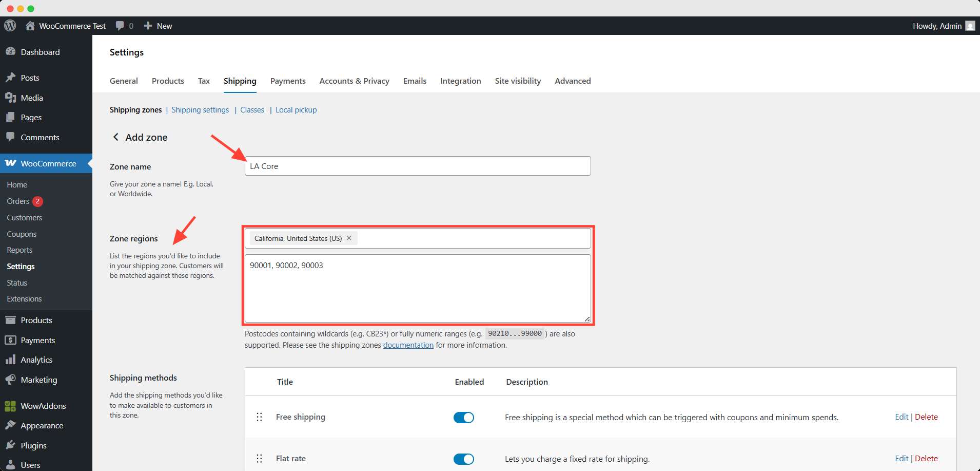Viewport: 980px width, 471px height.
Task: Click the Appearance brush icon
Action: click(x=10, y=425)
